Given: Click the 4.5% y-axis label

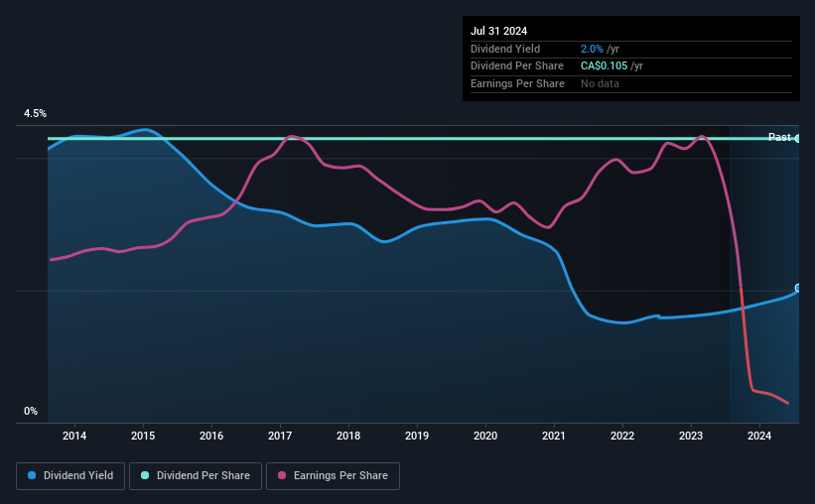Looking at the screenshot, I should point(35,114).
